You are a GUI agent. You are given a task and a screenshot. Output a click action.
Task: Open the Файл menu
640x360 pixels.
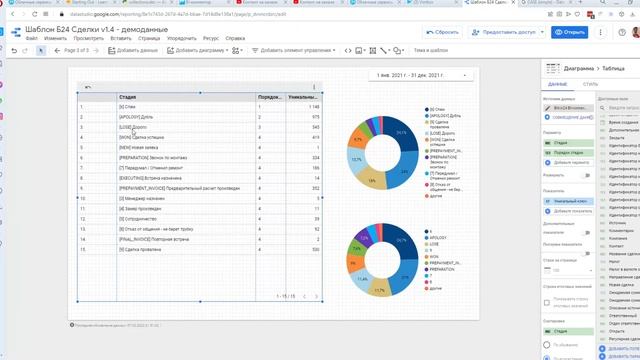click(x=31, y=38)
